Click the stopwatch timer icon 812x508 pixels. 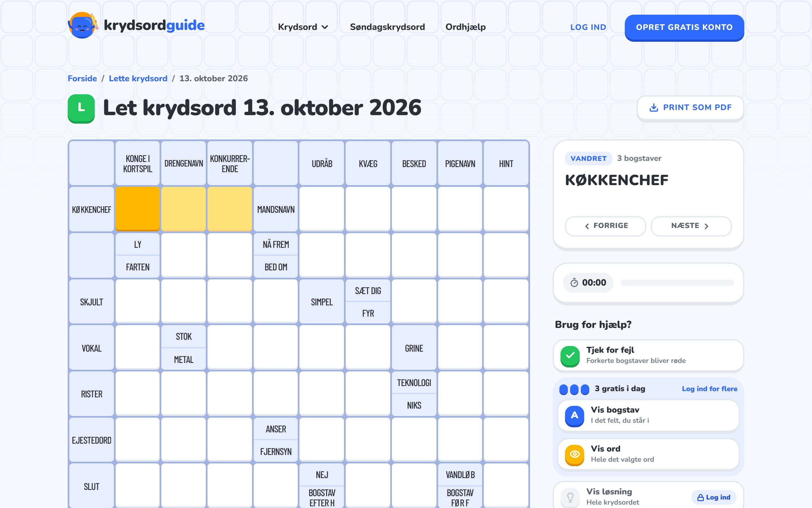[574, 283]
